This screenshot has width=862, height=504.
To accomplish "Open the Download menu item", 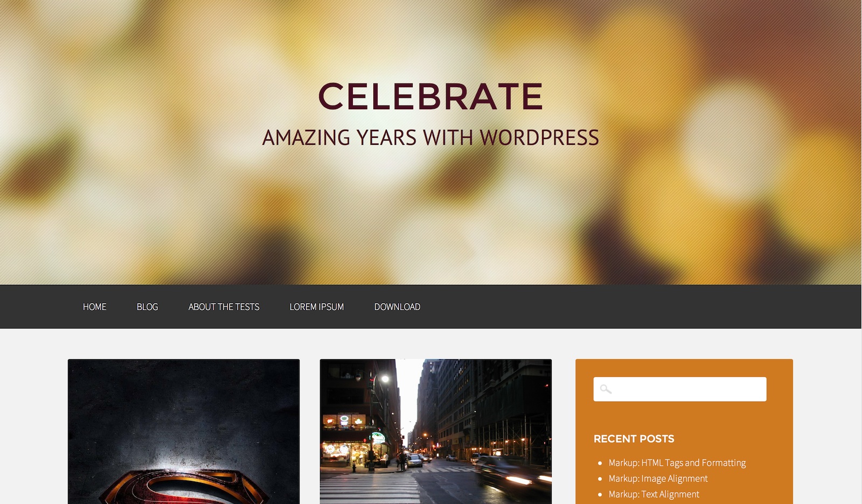I will point(398,307).
